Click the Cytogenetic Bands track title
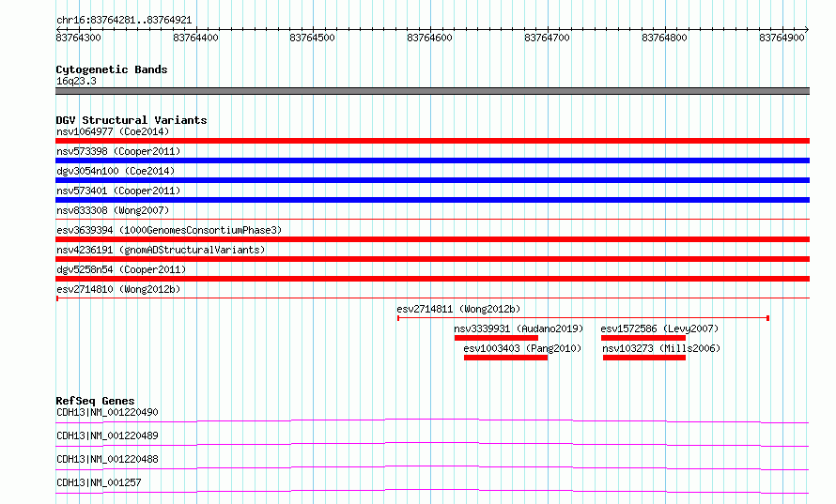This screenshot has width=836, height=504. click(112, 69)
